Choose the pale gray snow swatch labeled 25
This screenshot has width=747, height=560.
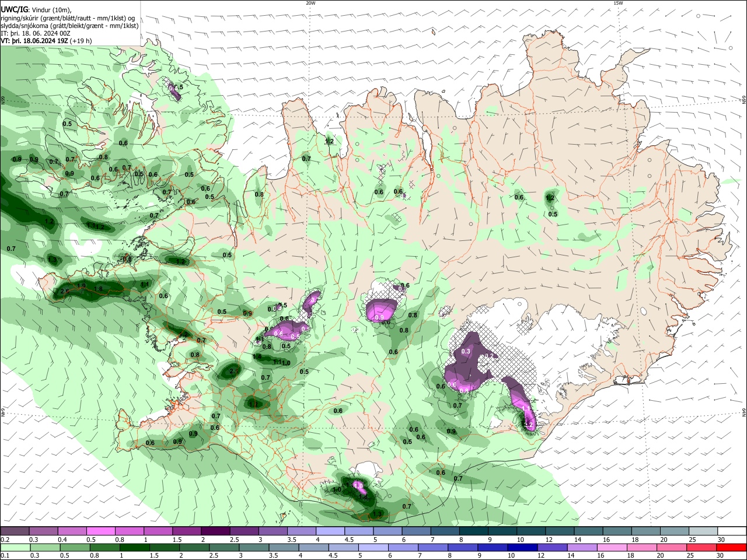(x=703, y=531)
